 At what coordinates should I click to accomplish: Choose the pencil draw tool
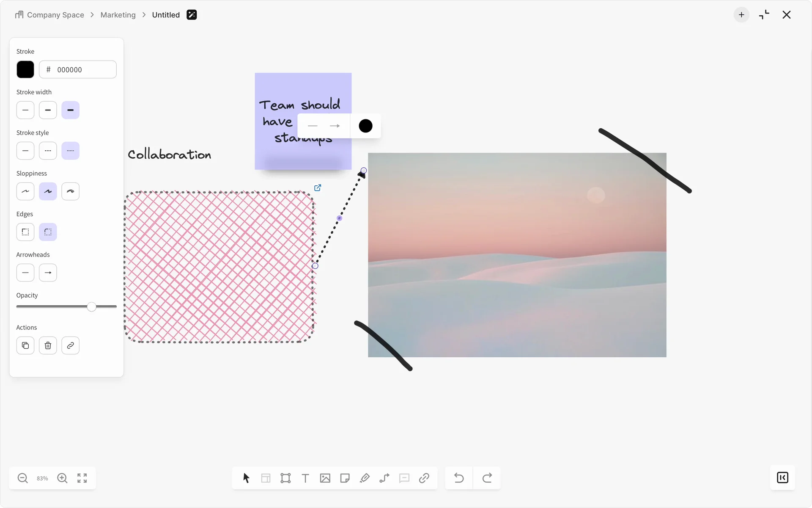[365, 478]
